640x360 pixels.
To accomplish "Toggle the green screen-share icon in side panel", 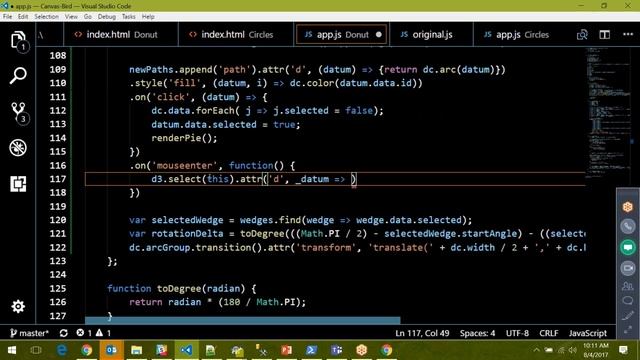I will coord(628,247).
